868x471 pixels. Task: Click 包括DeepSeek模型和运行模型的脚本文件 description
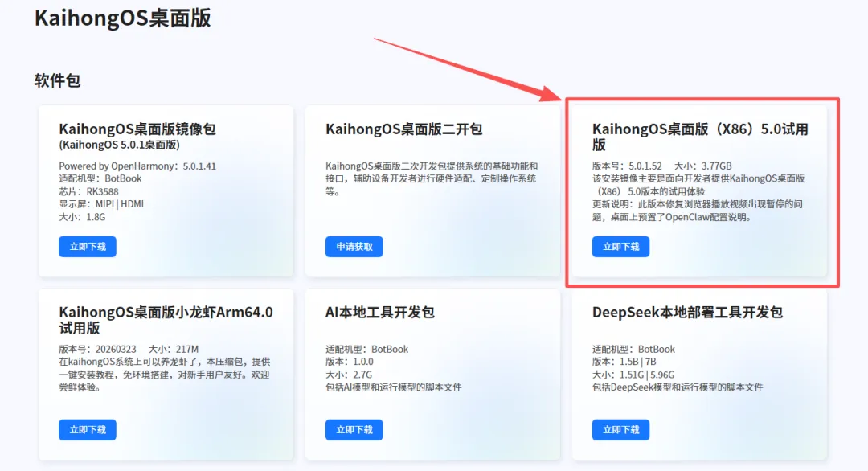[x=678, y=387]
